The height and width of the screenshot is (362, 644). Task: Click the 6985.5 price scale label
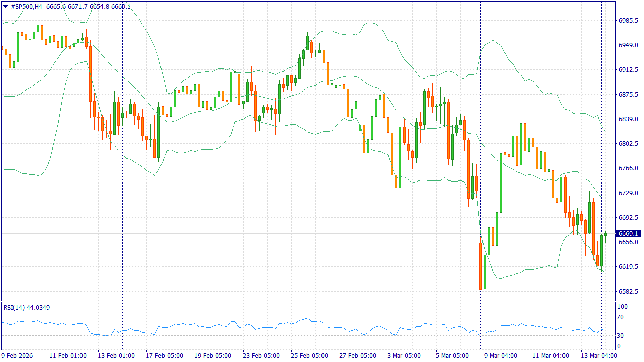[628, 21]
